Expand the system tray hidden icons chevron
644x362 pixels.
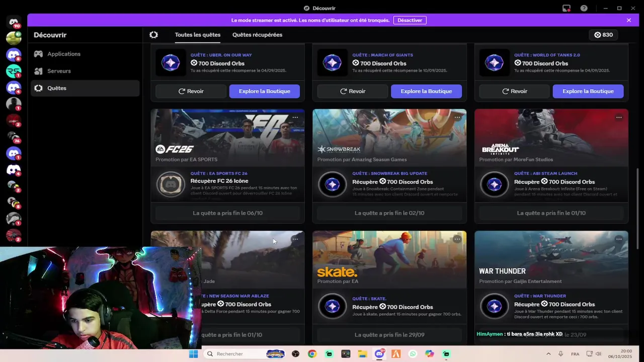click(548, 354)
